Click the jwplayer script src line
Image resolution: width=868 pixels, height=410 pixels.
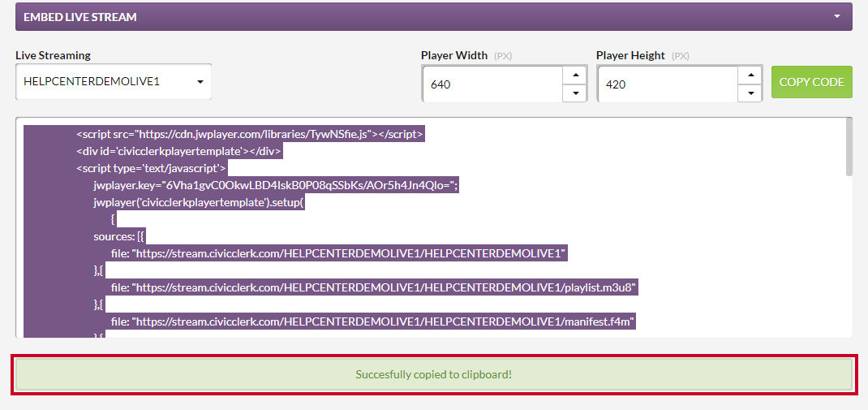(x=250, y=134)
